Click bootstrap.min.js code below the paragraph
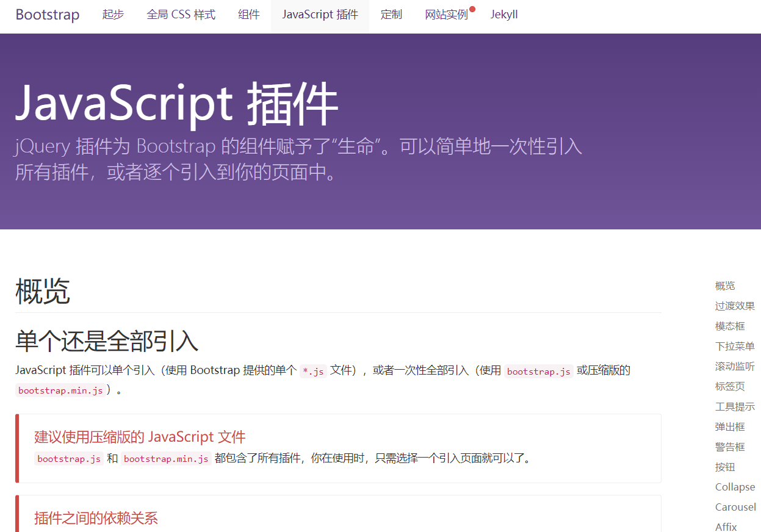The height and width of the screenshot is (532, 761). [x=60, y=390]
